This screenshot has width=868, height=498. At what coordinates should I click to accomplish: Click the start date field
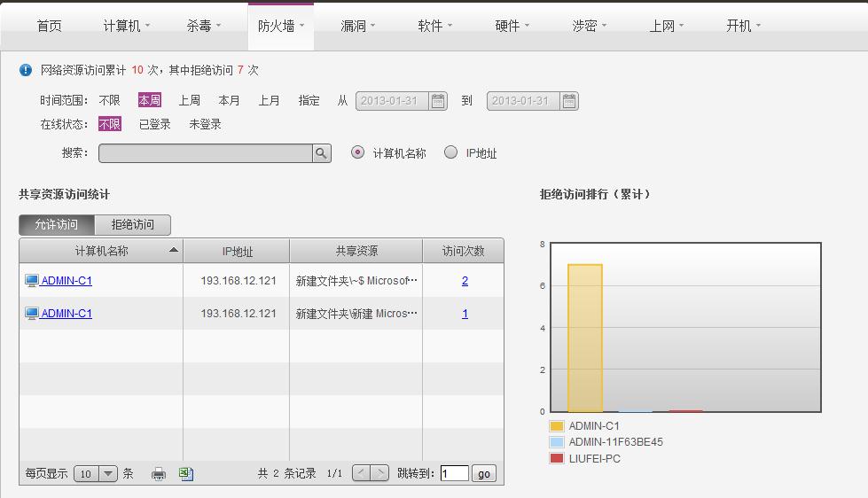(x=392, y=101)
